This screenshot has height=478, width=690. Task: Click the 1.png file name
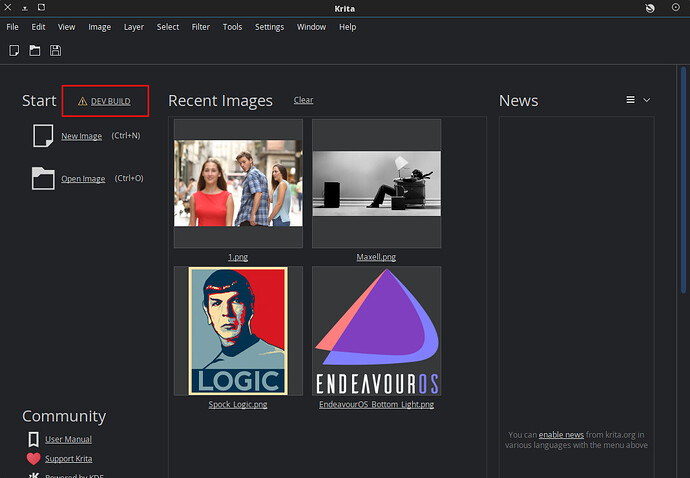238,257
